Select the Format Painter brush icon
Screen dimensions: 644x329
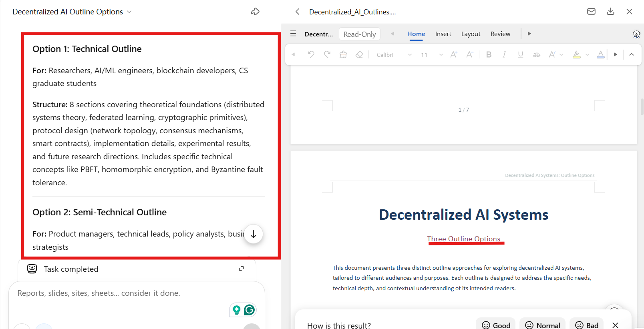[x=343, y=54]
